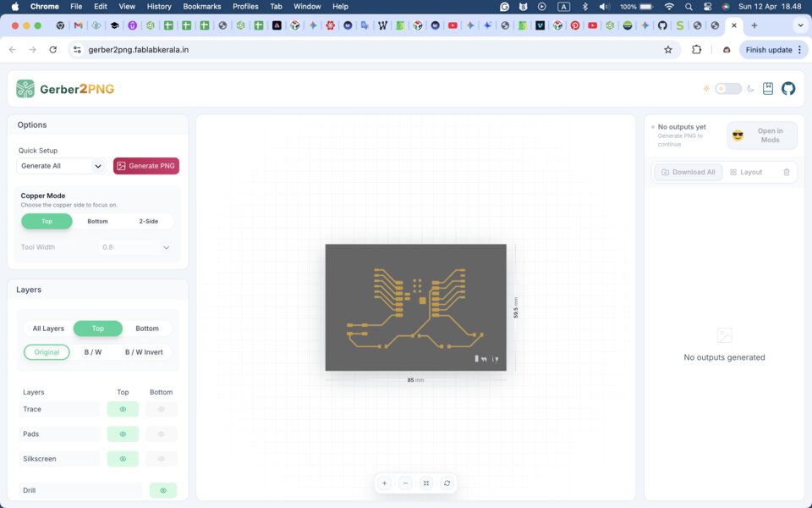Screen dimensions: 812x508
Task: Toggle Pads bottom layer visibility
Action: coord(161,433)
